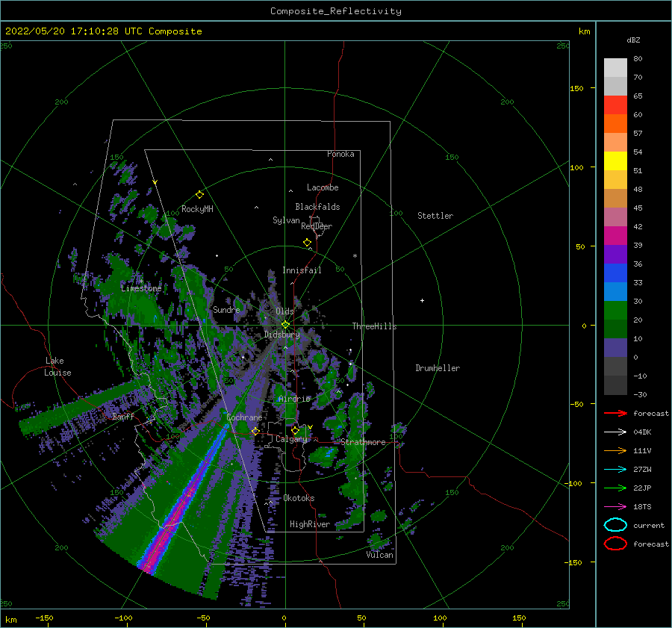Click the Sundre label
Image resolution: width=672 pixels, height=628 pixels.
click(x=226, y=309)
